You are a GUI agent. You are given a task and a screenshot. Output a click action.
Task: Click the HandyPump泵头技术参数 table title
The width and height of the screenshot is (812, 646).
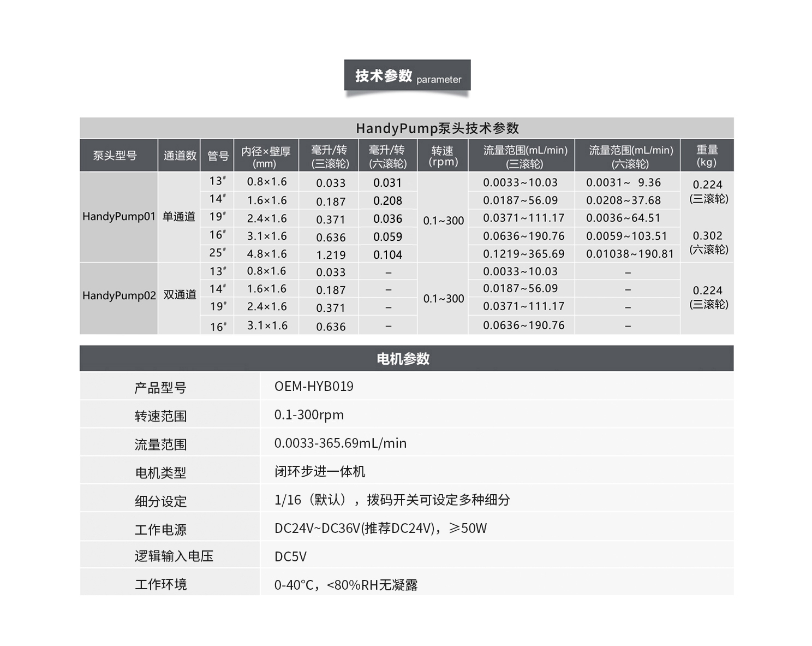[437, 128]
